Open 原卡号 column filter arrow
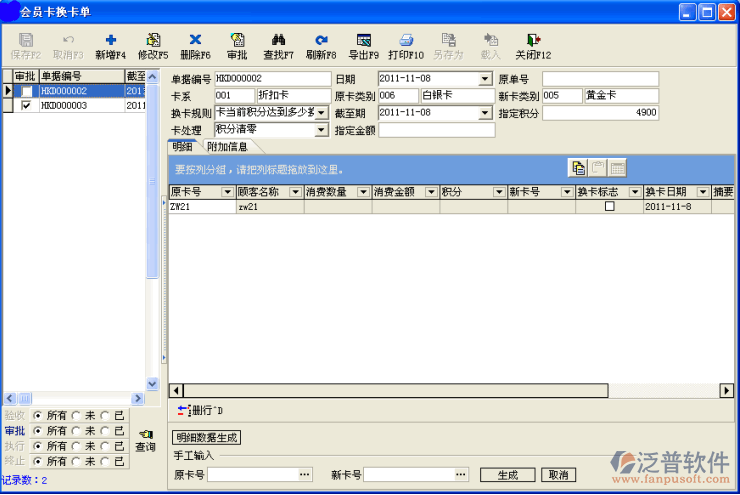 click(227, 192)
